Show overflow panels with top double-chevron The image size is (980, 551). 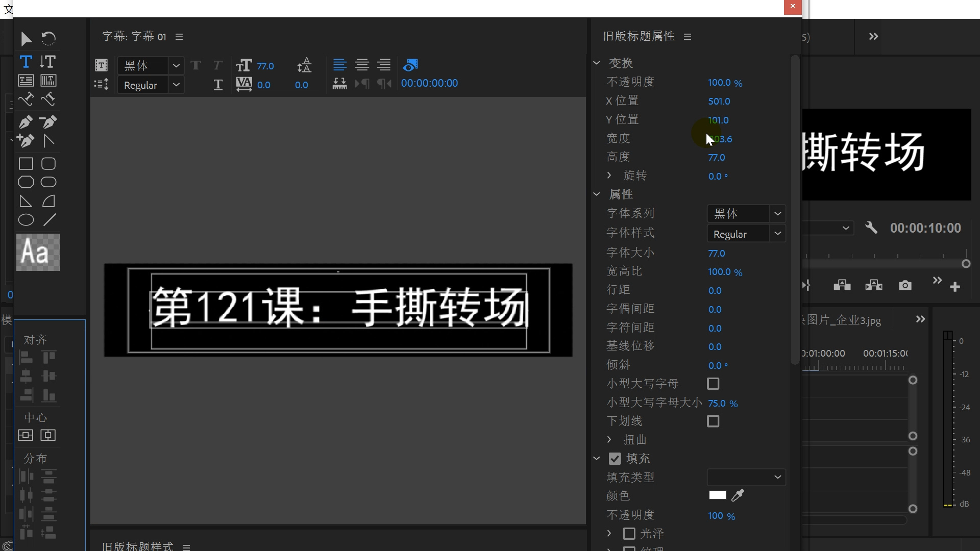[x=873, y=36]
